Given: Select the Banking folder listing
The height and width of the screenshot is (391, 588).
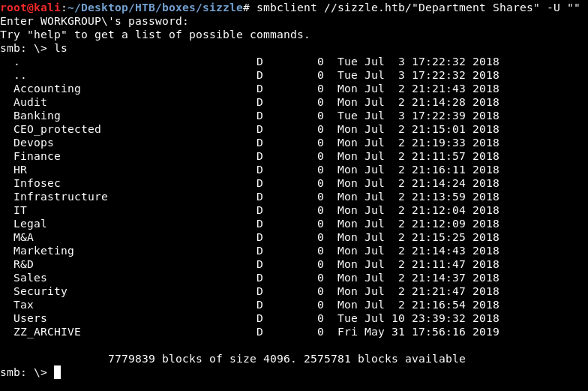Looking at the screenshot, I should (x=37, y=116).
